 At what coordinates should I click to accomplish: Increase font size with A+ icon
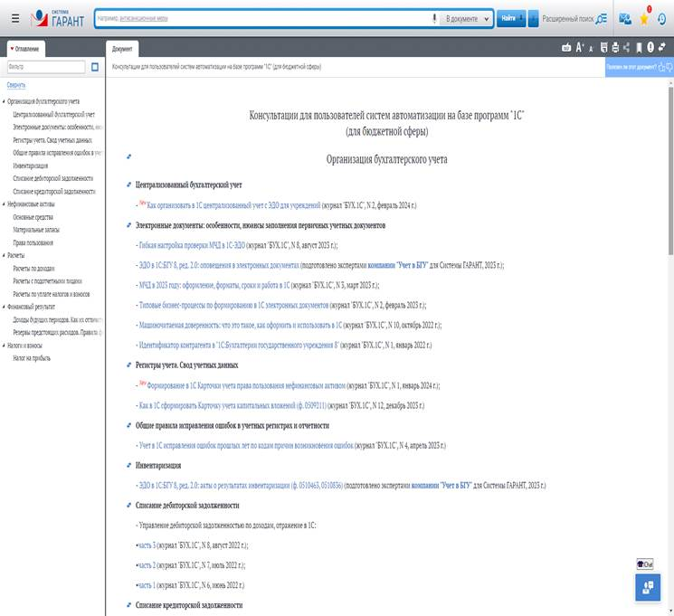click(x=580, y=48)
